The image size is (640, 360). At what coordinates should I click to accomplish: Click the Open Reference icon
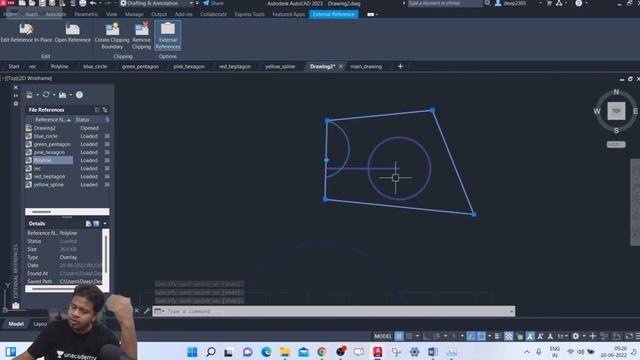pos(73,29)
